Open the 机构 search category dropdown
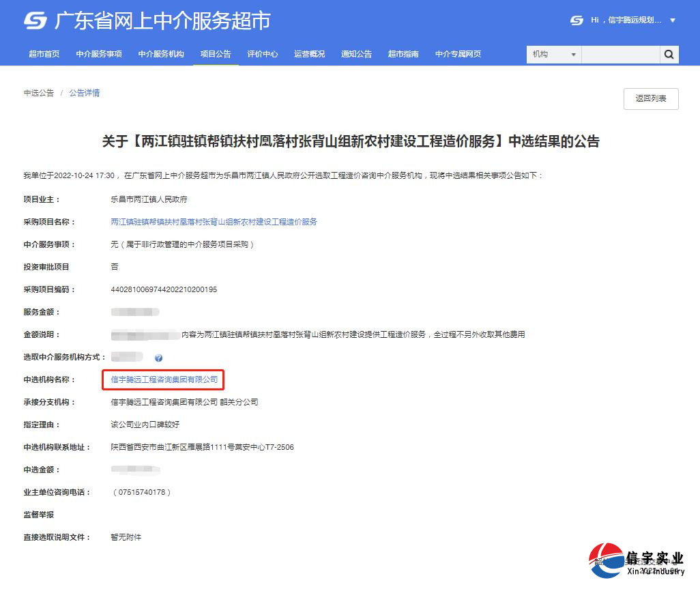 [553, 54]
